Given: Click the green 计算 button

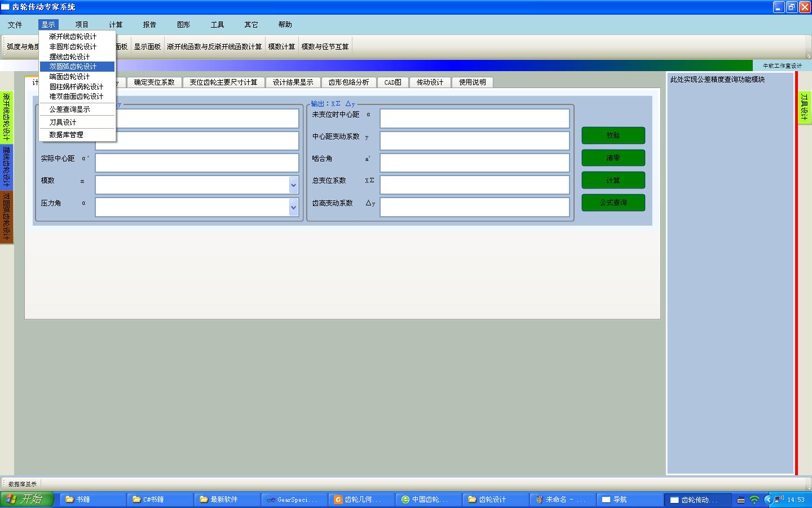Looking at the screenshot, I should pos(613,181).
